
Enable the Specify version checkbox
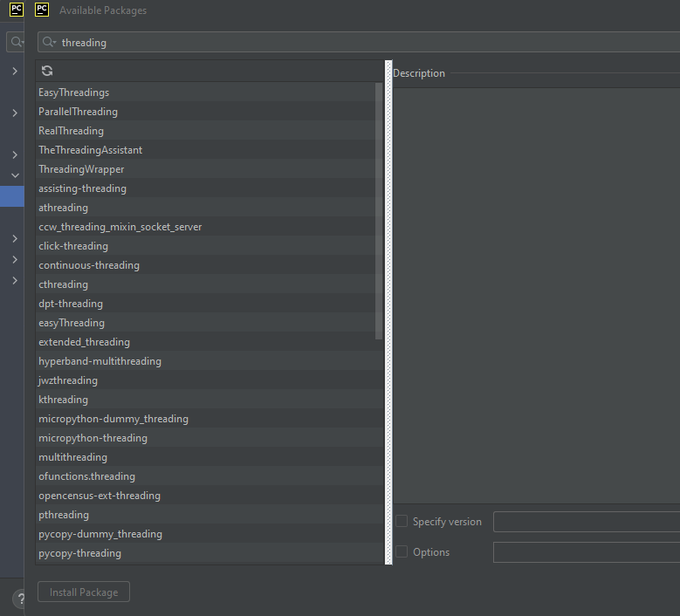(402, 521)
